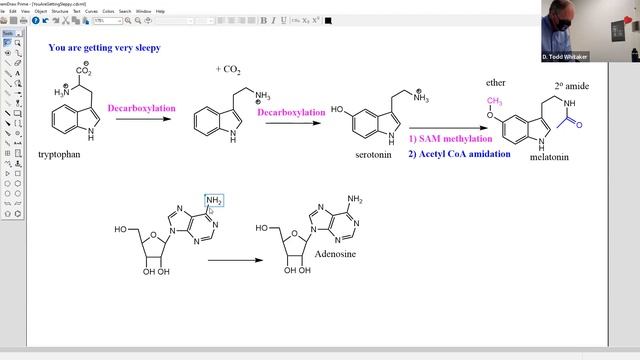640x360 pixels.
Task: Click the selected NH2 label box
Action: click(214, 200)
